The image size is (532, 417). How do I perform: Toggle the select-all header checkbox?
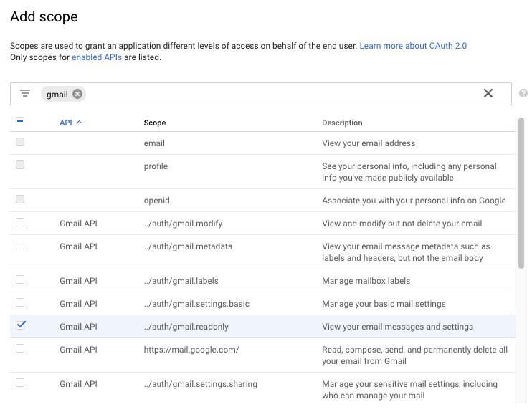click(x=20, y=122)
